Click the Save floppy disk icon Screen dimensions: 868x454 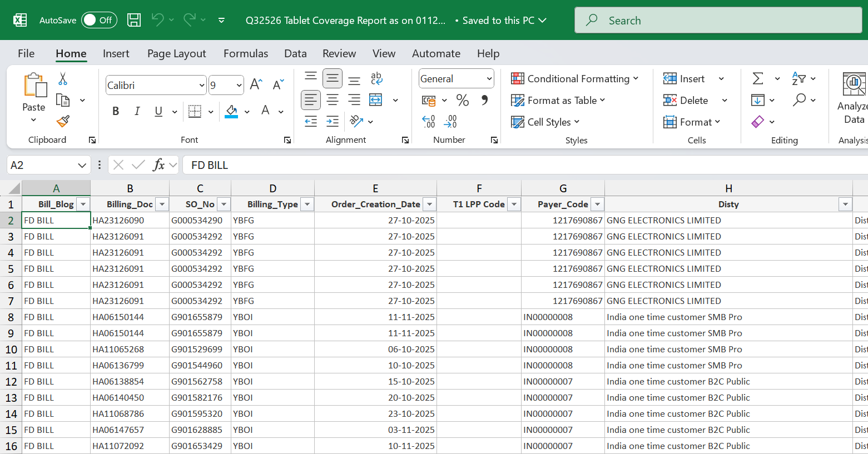pos(134,21)
